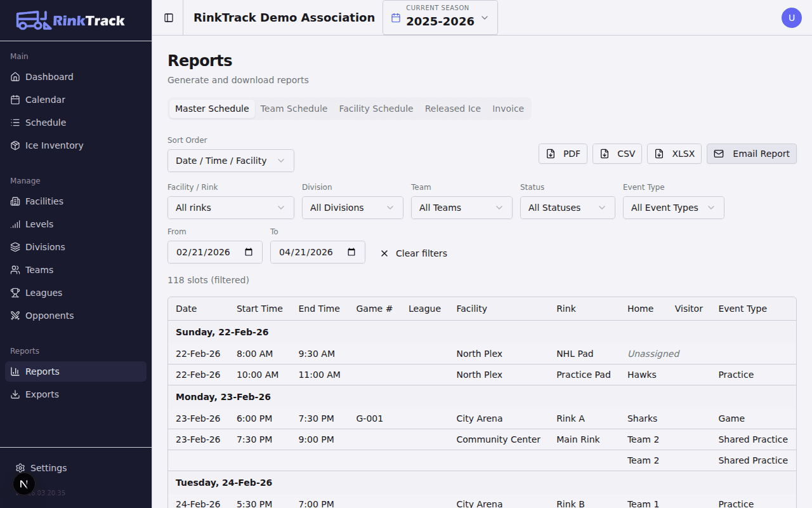Viewport: 812px width, 508px height.
Task: Click the RinkTrack logo
Action: click(70, 20)
